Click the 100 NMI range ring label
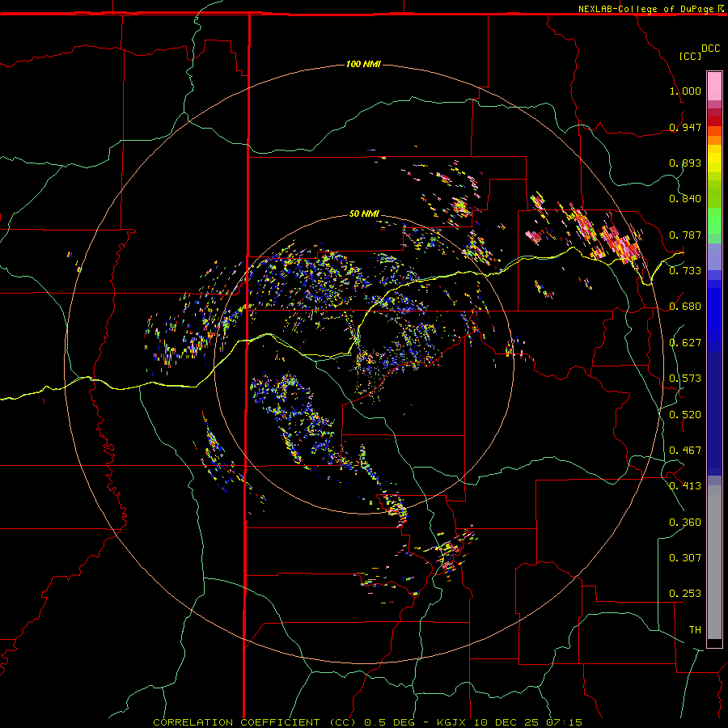728x728 pixels. (363, 64)
